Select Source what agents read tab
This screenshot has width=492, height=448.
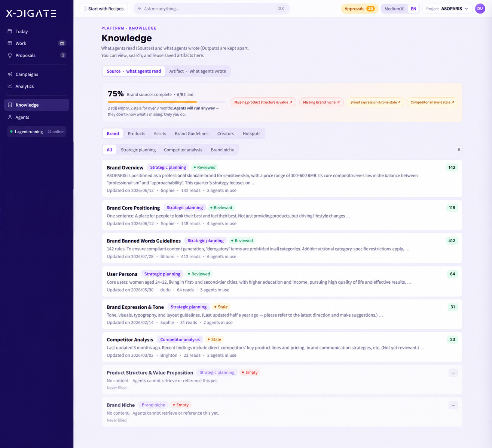coord(134,71)
